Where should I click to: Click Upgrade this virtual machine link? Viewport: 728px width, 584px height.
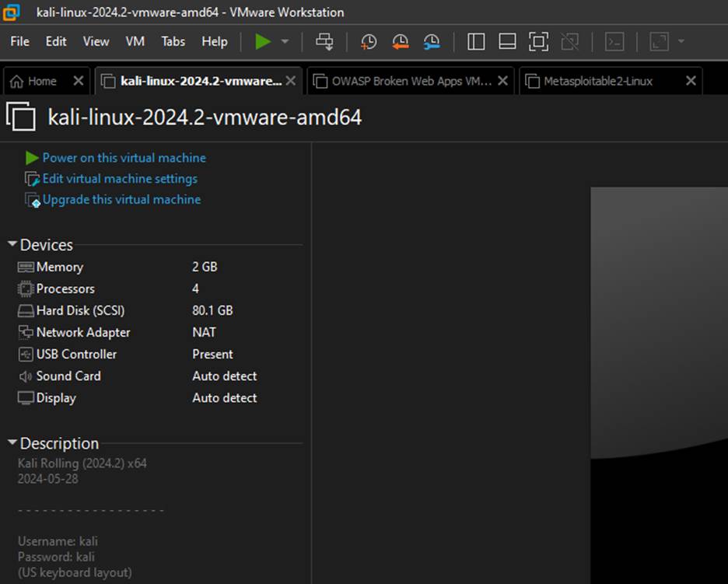[121, 200]
